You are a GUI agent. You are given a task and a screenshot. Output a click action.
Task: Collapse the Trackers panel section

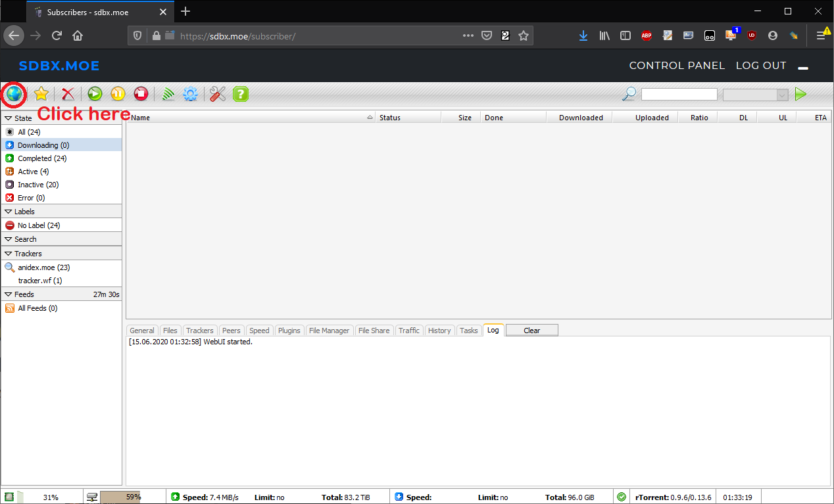pyautogui.click(x=61, y=254)
